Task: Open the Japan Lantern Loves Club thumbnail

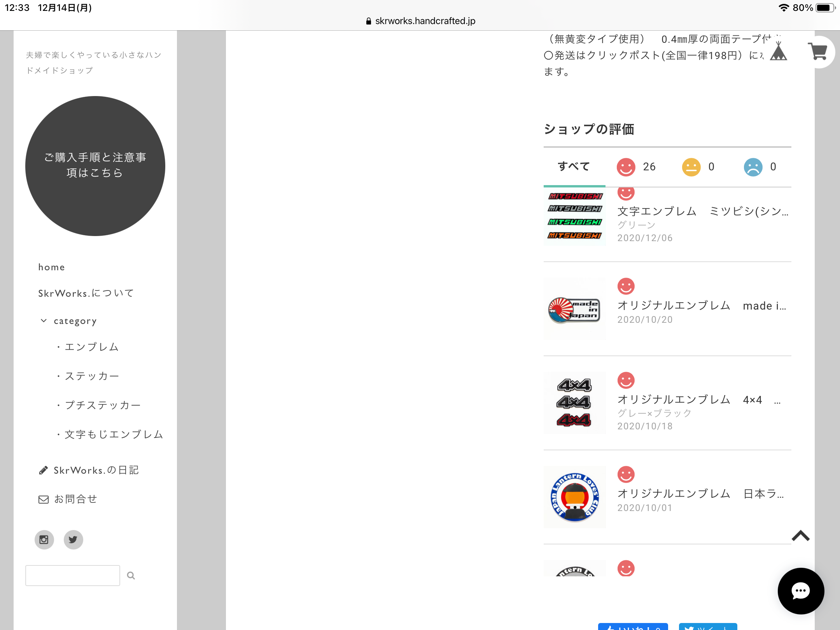Action: pyautogui.click(x=575, y=497)
